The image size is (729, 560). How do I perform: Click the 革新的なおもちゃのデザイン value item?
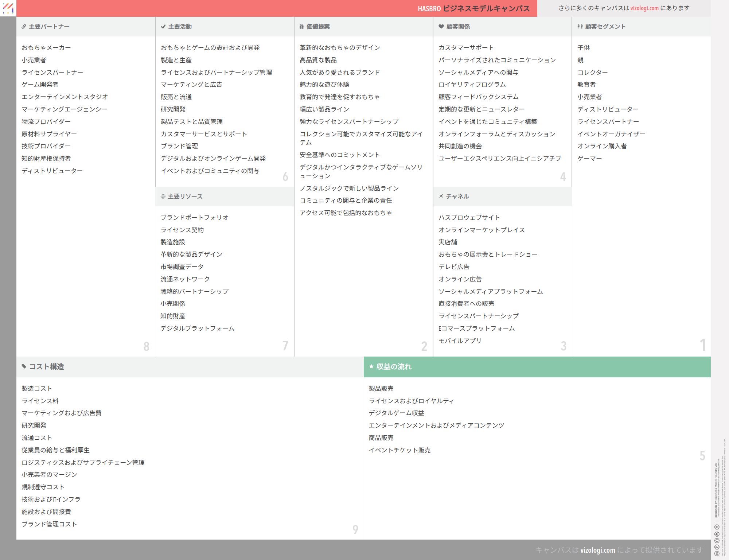340,48
